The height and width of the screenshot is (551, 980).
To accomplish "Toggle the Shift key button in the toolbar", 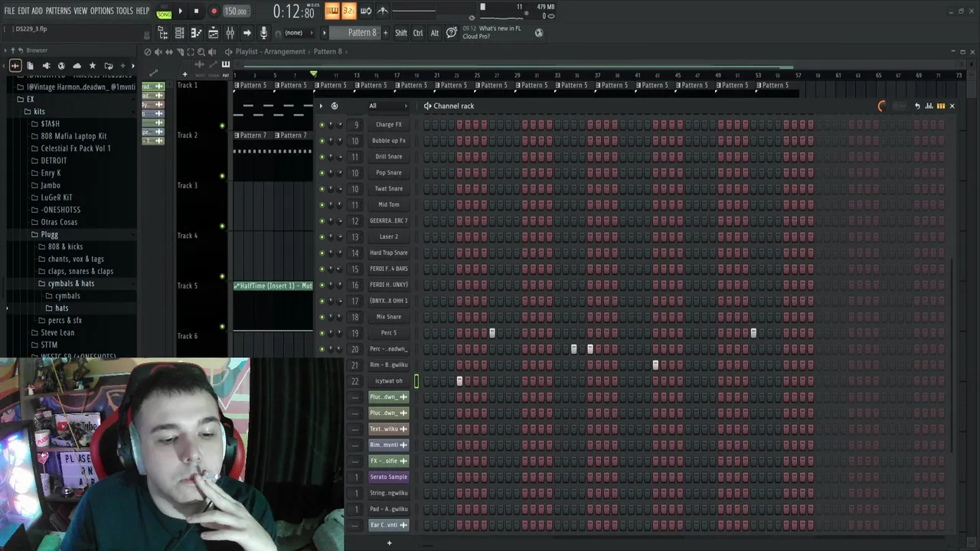I will click(400, 33).
